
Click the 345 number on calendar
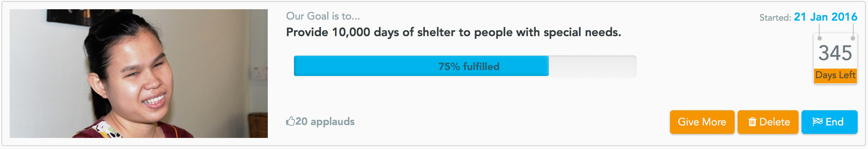[835, 53]
